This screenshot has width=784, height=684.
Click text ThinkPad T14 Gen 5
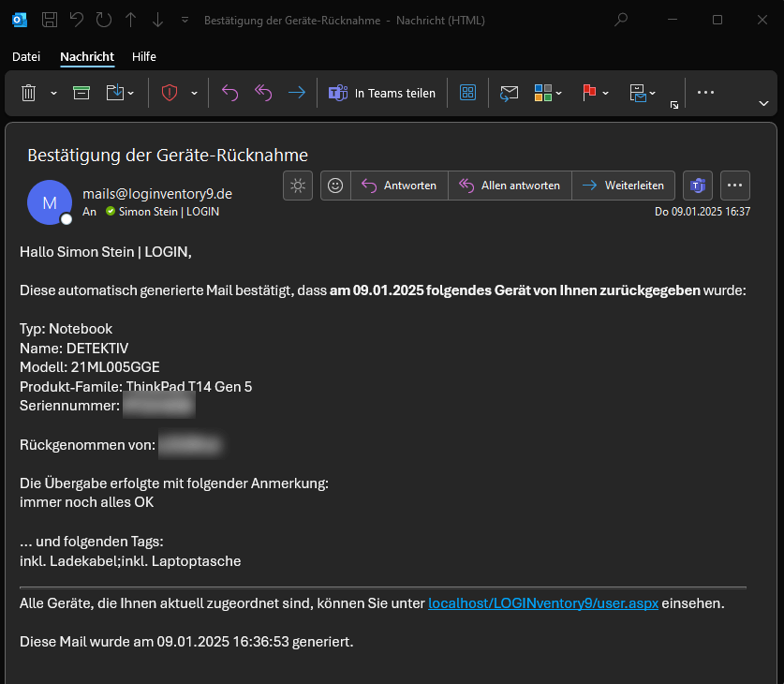(x=189, y=387)
